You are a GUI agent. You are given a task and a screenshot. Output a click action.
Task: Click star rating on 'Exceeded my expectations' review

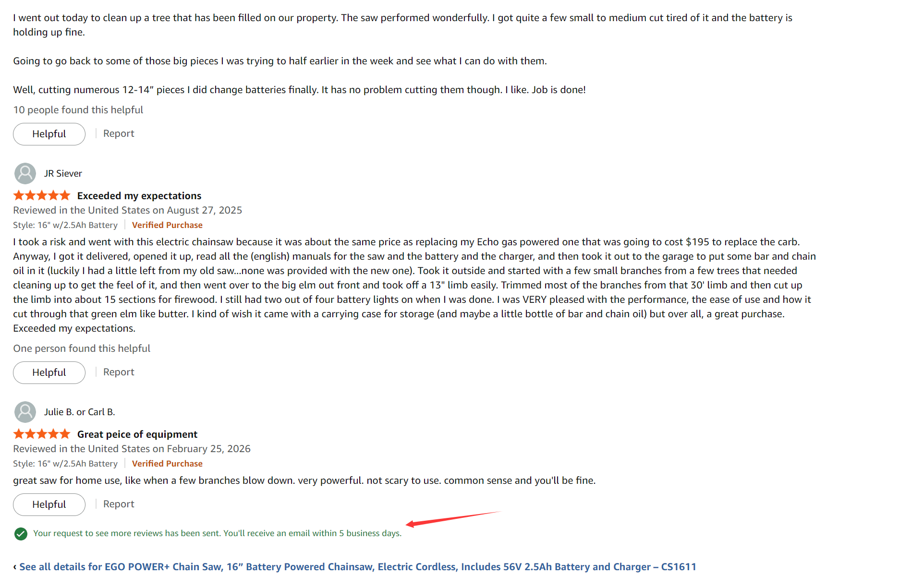click(42, 195)
